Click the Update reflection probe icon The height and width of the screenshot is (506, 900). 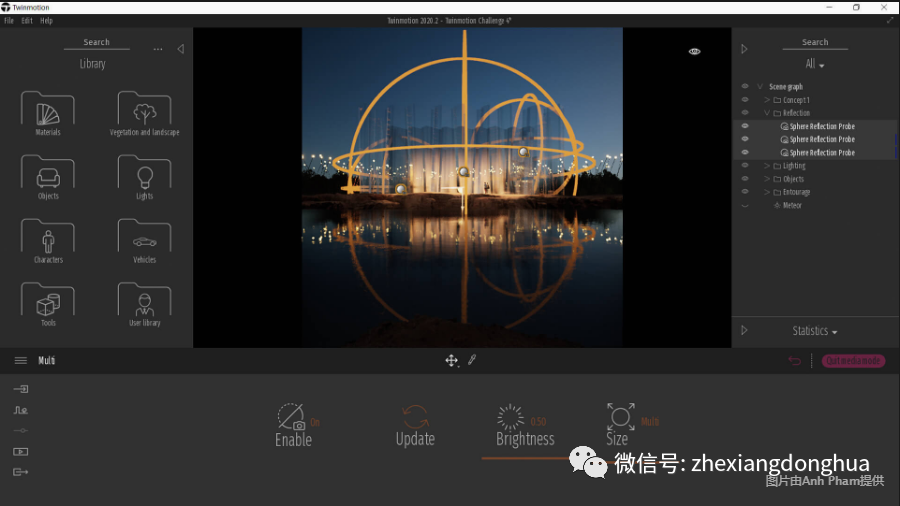(415, 417)
